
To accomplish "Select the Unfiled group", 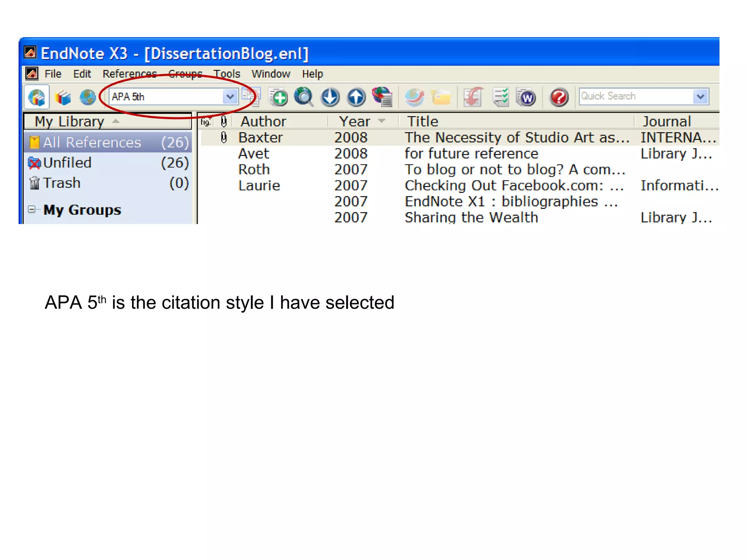I will tap(108, 163).
